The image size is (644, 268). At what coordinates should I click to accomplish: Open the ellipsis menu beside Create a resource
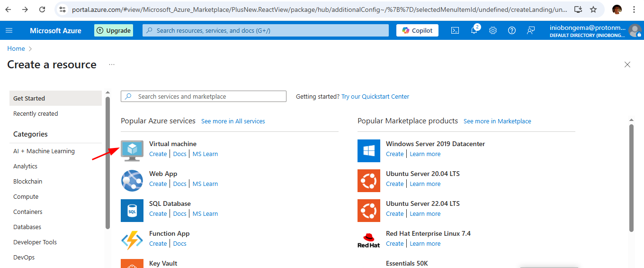point(112,65)
